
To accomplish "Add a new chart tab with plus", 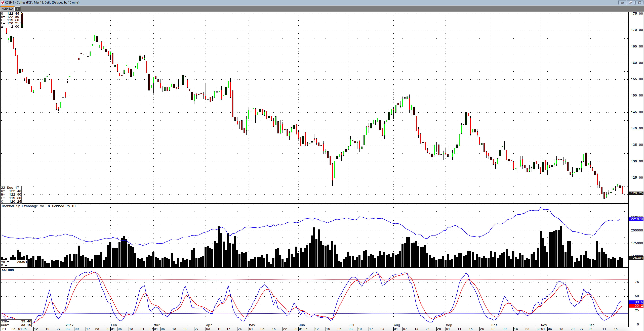I will point(17,9).
